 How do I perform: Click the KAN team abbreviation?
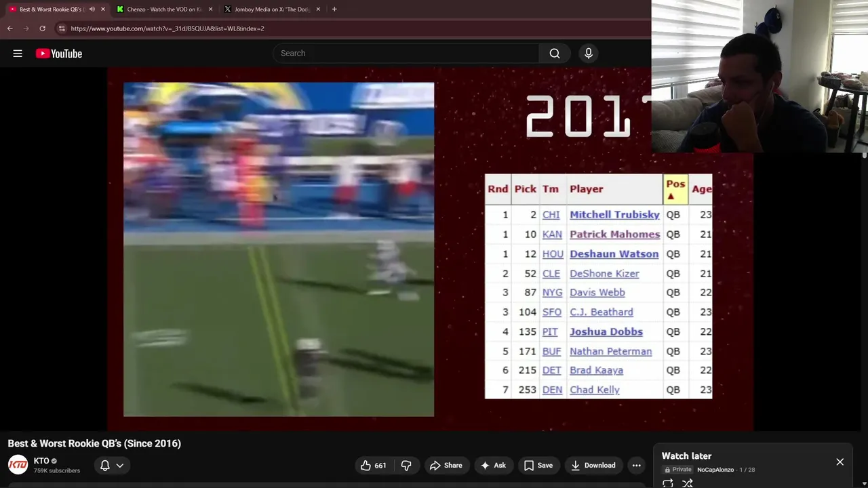tap(552, 235)
